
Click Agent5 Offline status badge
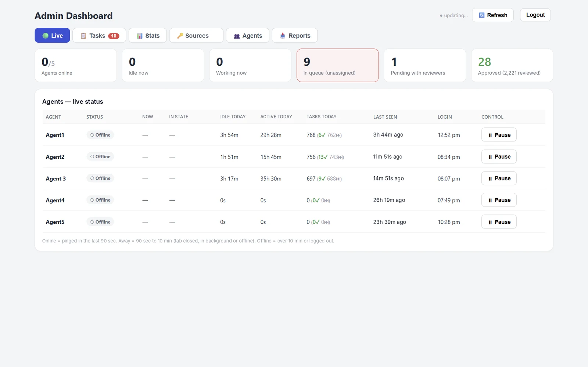point(100,222)
